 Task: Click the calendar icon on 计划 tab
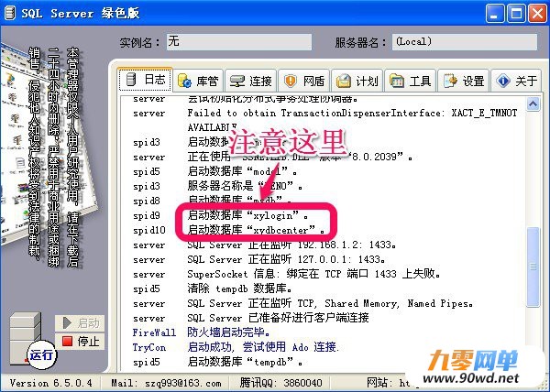(x=344, y=81)
